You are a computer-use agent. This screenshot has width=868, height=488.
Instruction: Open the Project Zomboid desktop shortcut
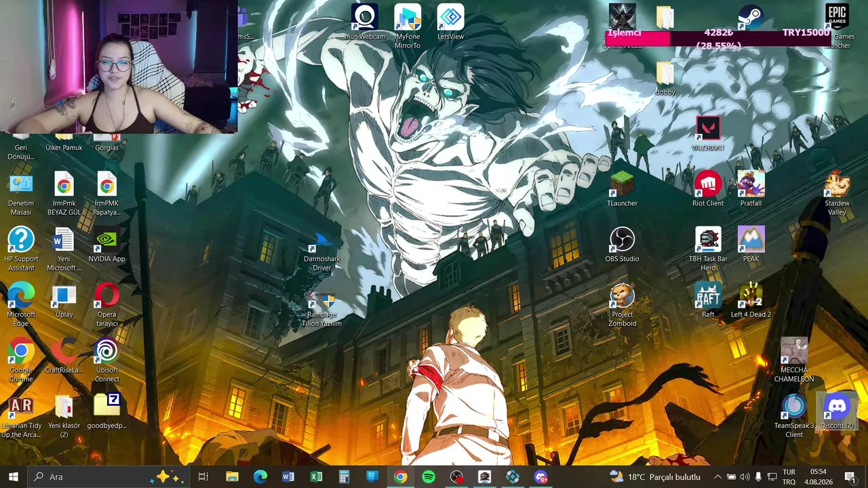click(622, 305)
